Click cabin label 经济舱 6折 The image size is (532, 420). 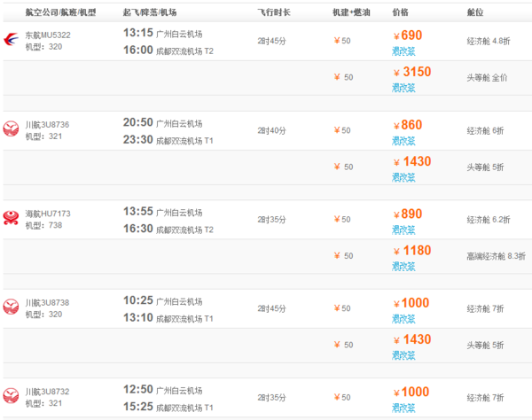[486, 131]
